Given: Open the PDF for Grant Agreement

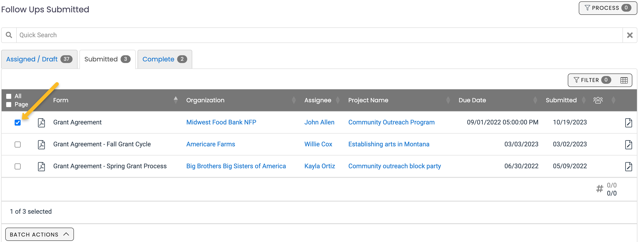Looking at the screenshot, I should (x=41, y=123).
